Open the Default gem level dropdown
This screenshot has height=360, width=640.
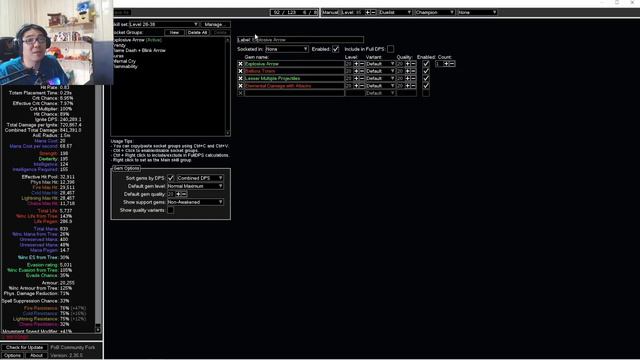tap(196, 186)
